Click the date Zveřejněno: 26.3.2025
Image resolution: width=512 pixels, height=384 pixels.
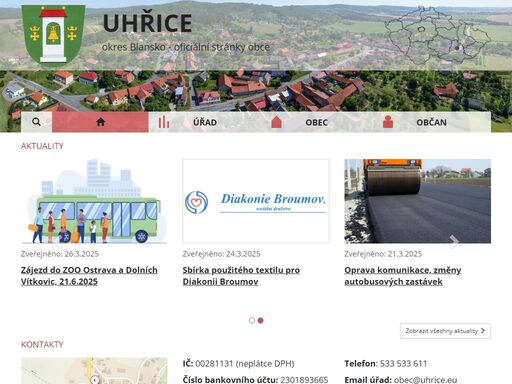pyautogui.click(x=60, y=254)
